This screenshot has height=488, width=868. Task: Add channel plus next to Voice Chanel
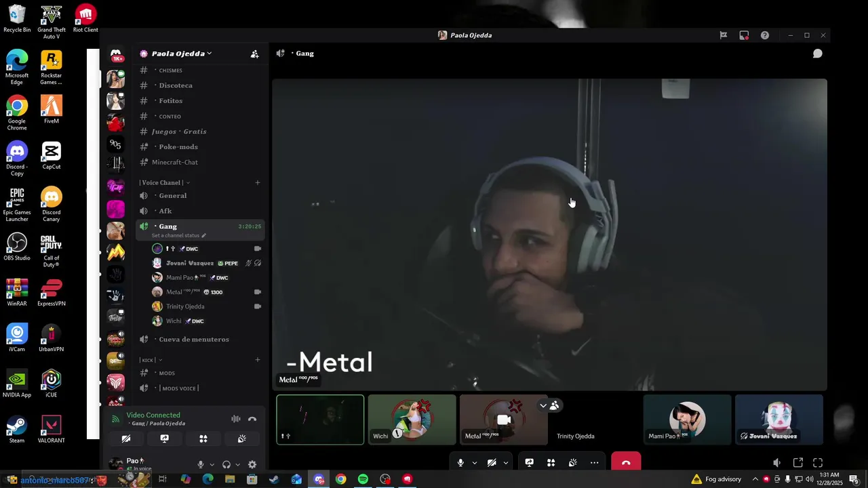point(258,182)
